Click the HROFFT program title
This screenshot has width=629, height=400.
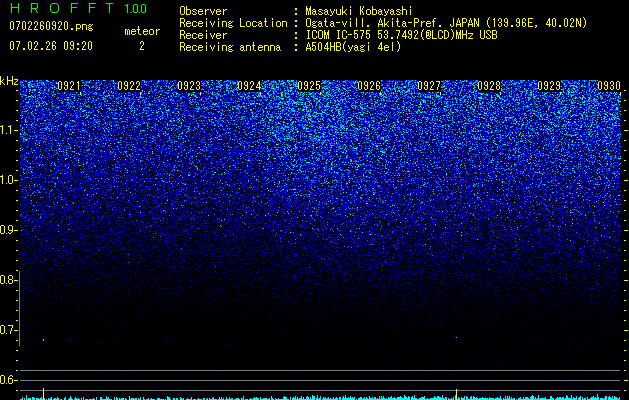point(61,8)
